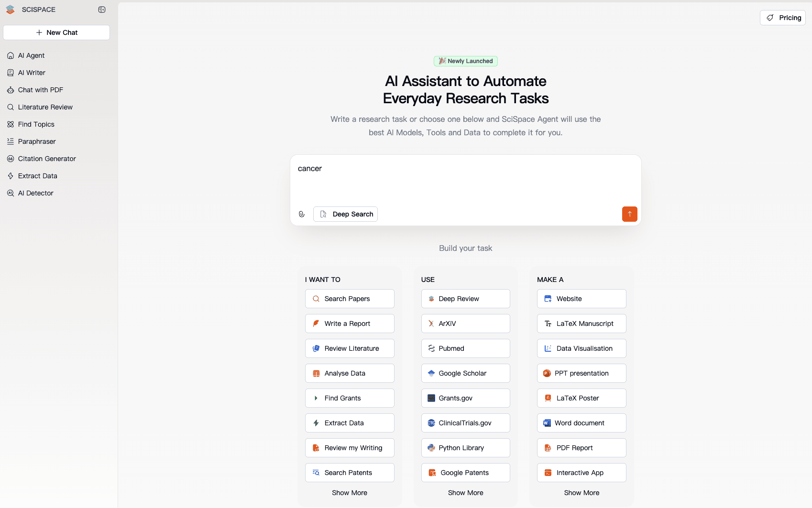Open AI Detector from the sidebar
This screenshot has width=812, height=508.
pyautogui.click(x=35, y=193)
